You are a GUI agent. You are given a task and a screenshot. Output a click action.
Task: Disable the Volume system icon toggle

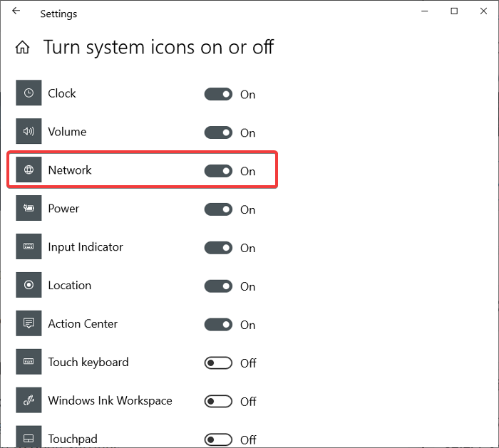pyautogui.click(x=218, y=132)
